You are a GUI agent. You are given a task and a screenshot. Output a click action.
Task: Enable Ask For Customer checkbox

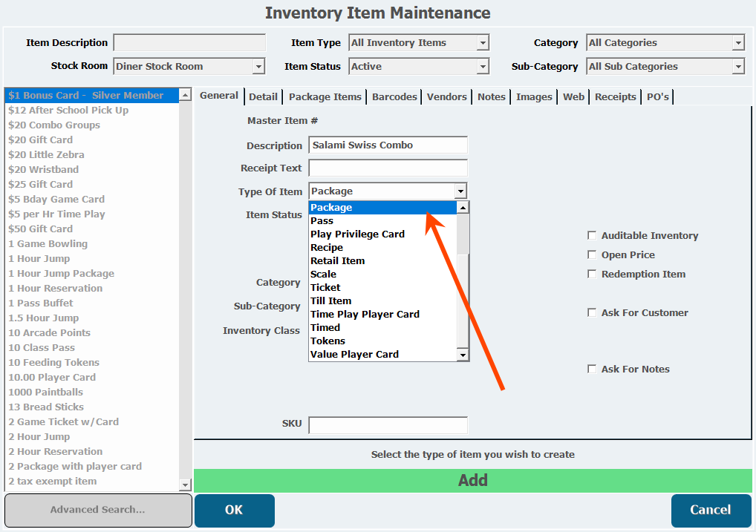click(592, 313)
